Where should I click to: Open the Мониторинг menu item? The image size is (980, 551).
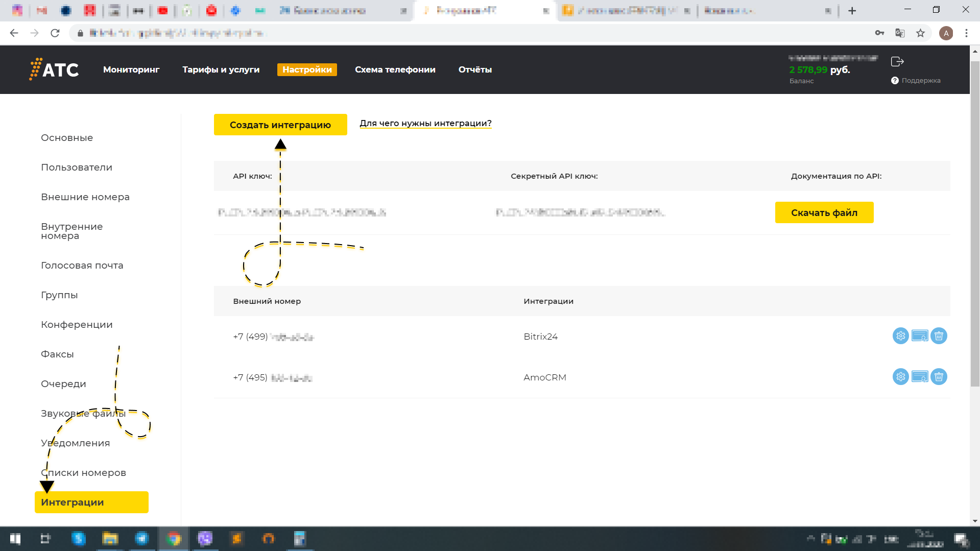(131, 69)
